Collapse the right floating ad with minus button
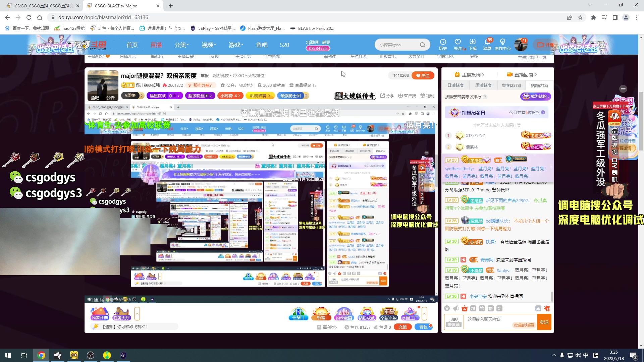 click(623, 89)
